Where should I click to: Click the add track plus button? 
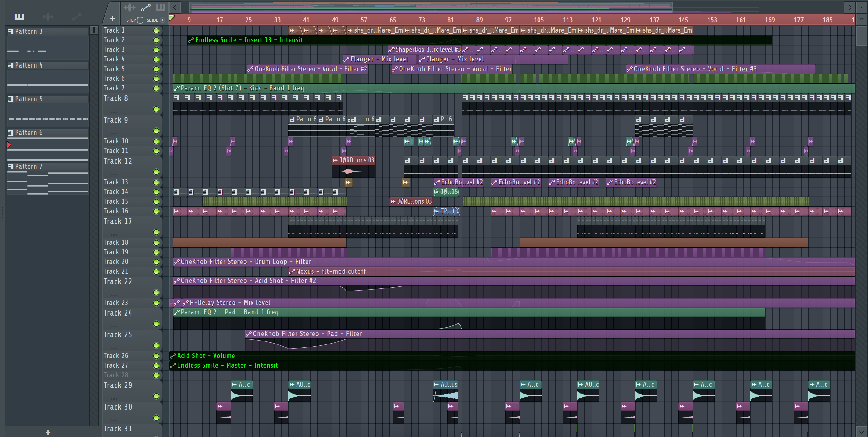112,18
